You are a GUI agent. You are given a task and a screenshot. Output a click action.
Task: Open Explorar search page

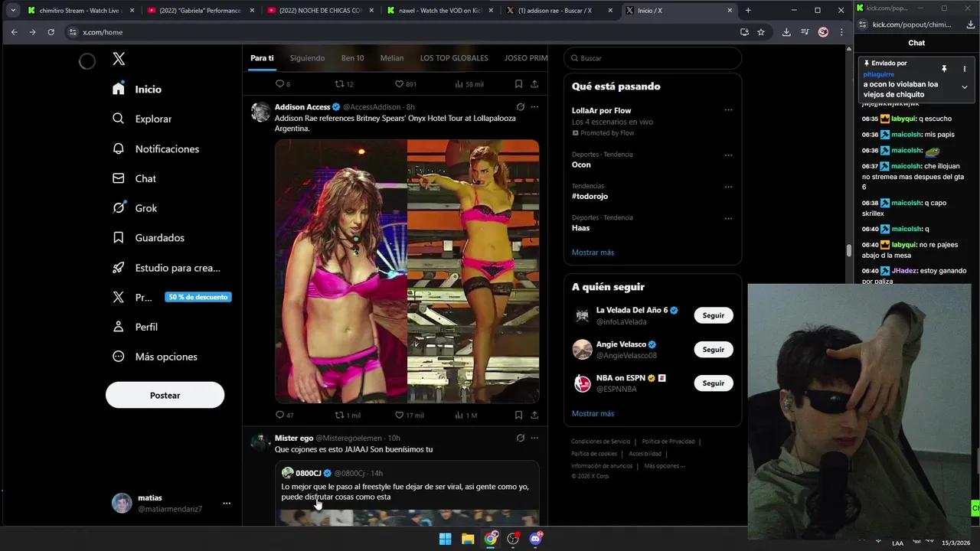pyautogui.click(x=142, y=119)
